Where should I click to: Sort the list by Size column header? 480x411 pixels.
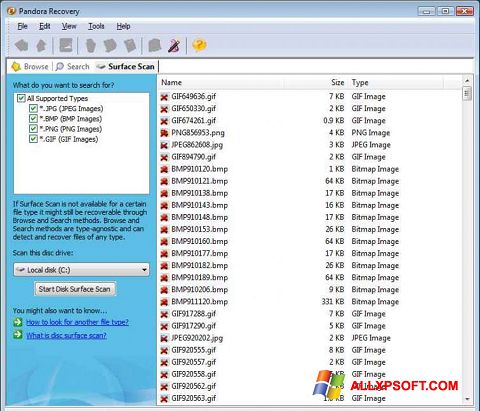(x=337, y=82)
